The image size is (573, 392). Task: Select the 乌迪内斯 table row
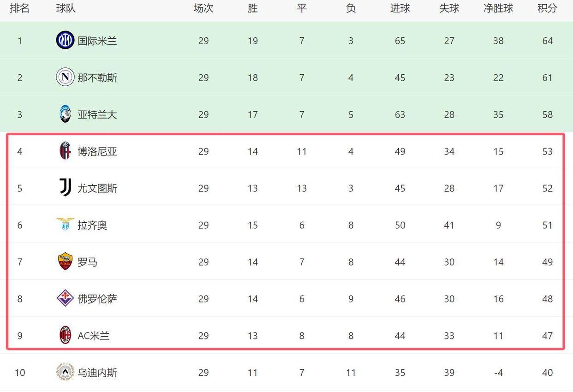[x=286, y=372]
